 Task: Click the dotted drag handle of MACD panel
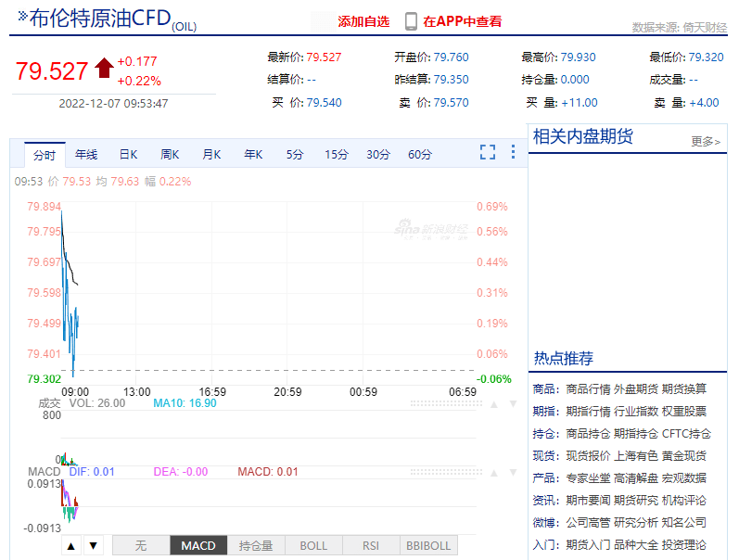tap(446, 472)
